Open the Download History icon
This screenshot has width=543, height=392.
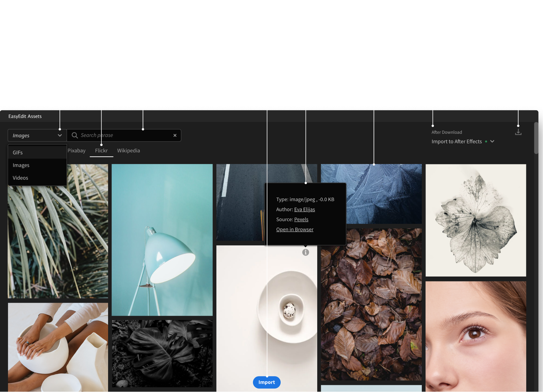518,132
